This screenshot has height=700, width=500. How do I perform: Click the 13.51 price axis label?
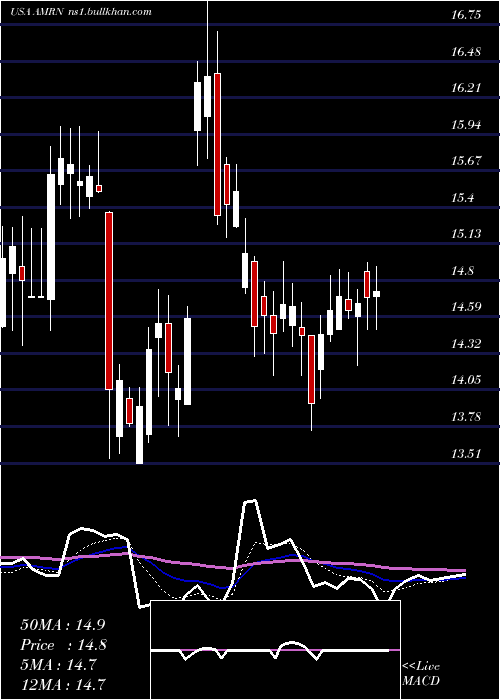[466, 453]
